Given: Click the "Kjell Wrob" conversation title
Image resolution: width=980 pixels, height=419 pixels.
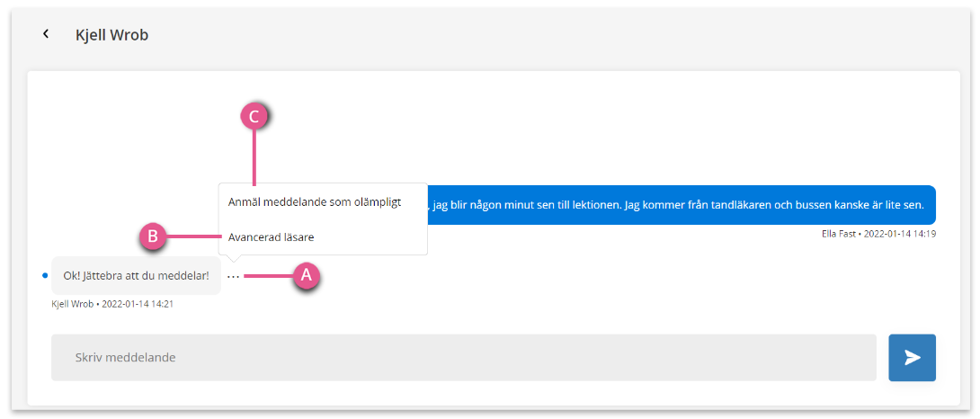Looking at the screenshot, I should [x=111, y=34].
